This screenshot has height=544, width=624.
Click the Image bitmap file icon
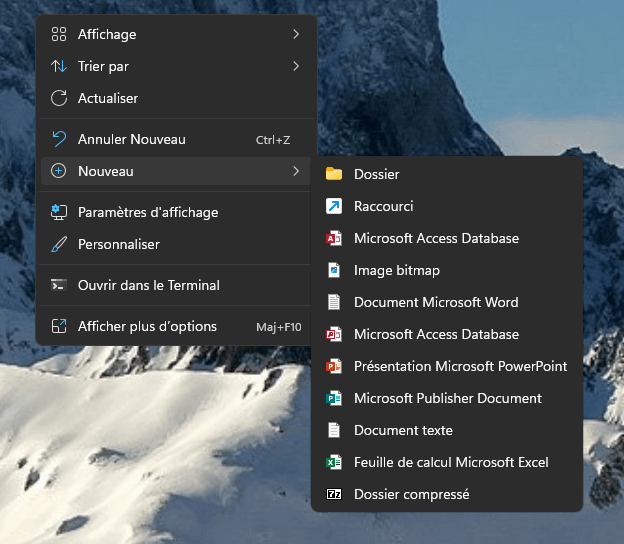pyautogui.click(x=334, y=270)
